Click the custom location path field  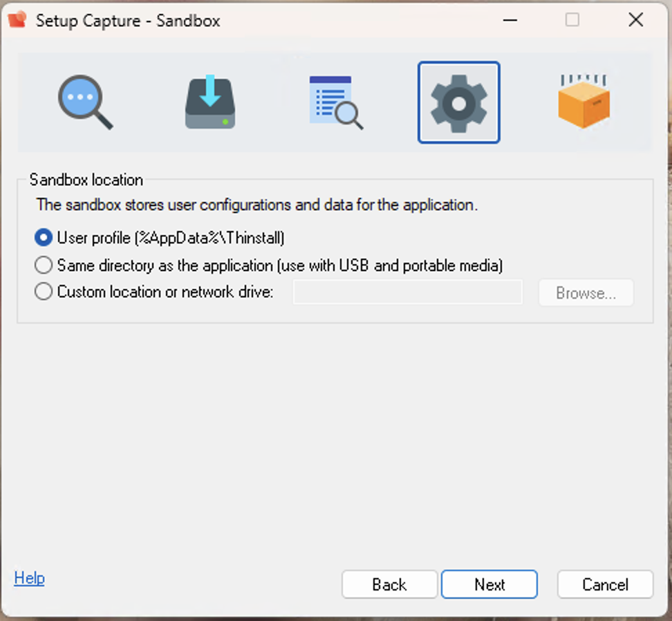[407, 293]
